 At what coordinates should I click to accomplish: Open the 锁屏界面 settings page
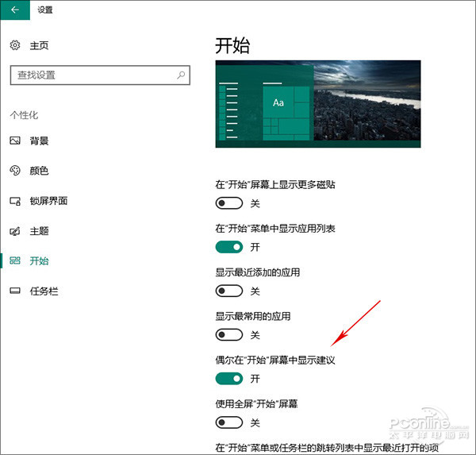[x=48, y=201]
